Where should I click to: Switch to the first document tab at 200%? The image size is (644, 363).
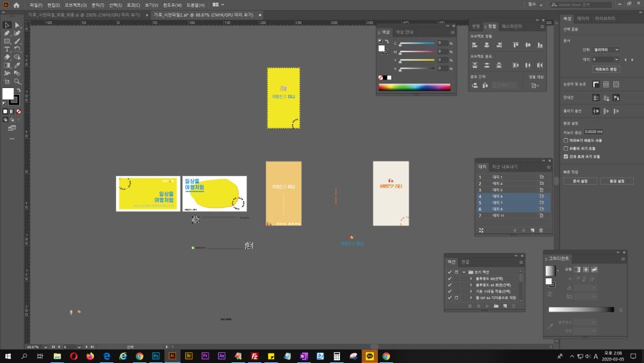84,15
